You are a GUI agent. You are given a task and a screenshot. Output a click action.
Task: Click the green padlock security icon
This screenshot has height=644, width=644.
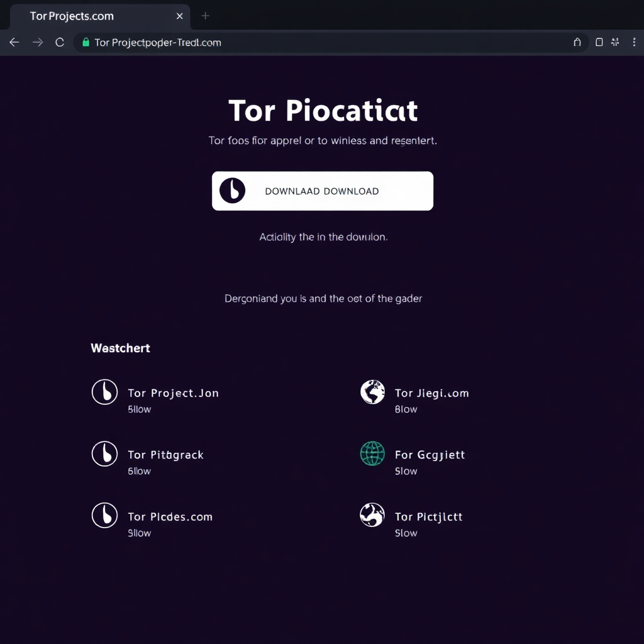(x=86, y=42)
